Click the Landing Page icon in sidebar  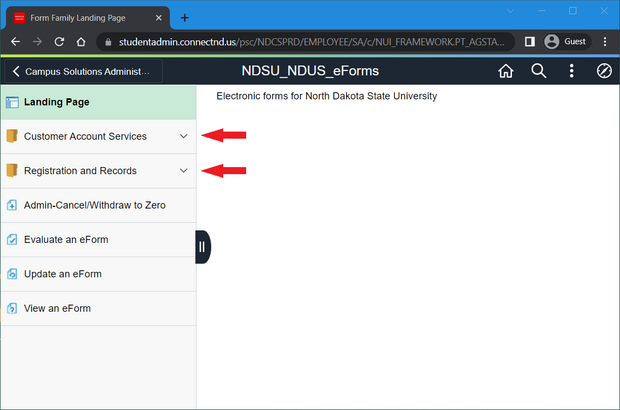[x=12, y=101]
